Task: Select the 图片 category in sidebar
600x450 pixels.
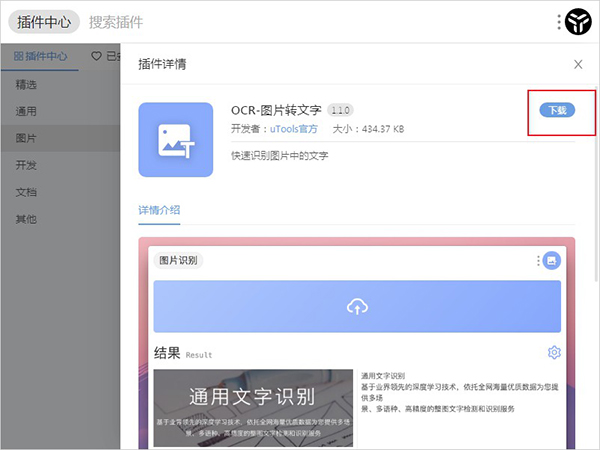Action: [27, 138]
